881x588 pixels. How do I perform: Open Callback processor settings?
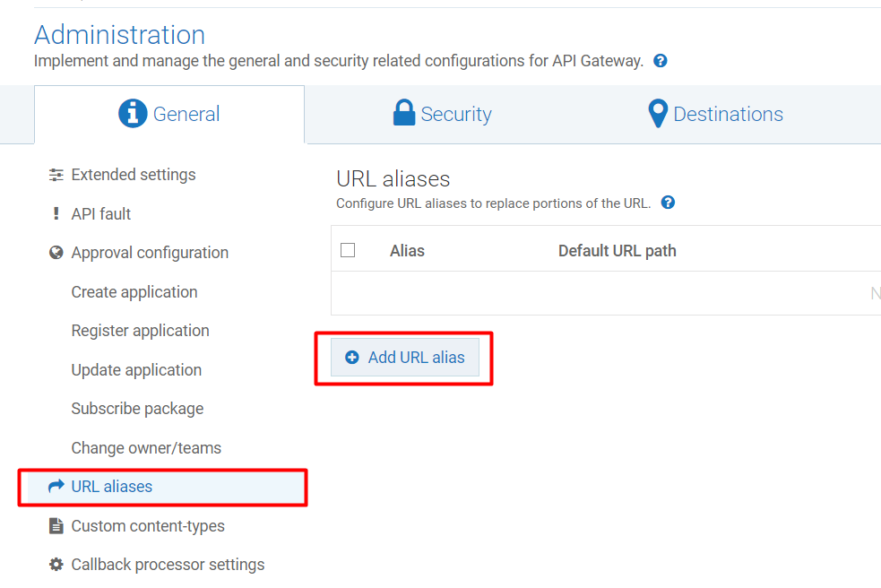click(x=168, y=565)
